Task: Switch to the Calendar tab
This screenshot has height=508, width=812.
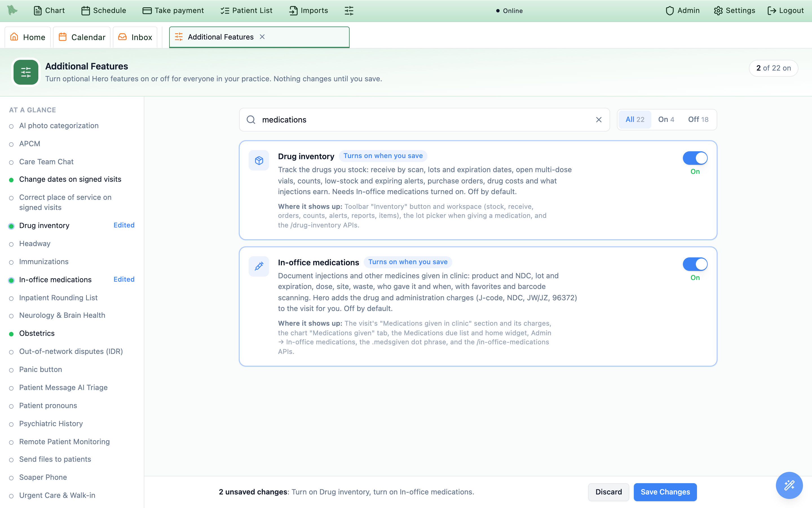Action: (x=82, y=37)
